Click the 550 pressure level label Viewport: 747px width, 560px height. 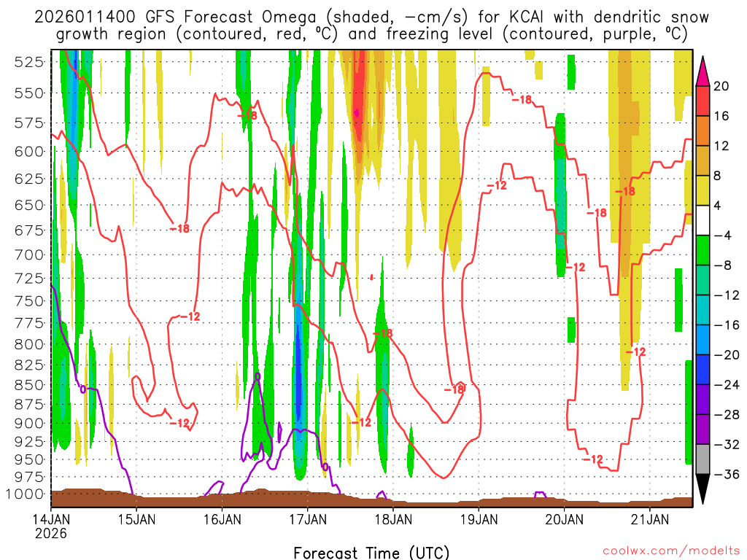point(29,93)
